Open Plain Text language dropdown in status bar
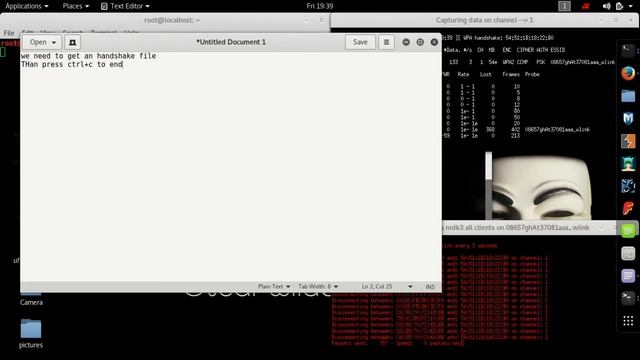The image size is (640, 360). pyautogui.click(x=274, y=287)
